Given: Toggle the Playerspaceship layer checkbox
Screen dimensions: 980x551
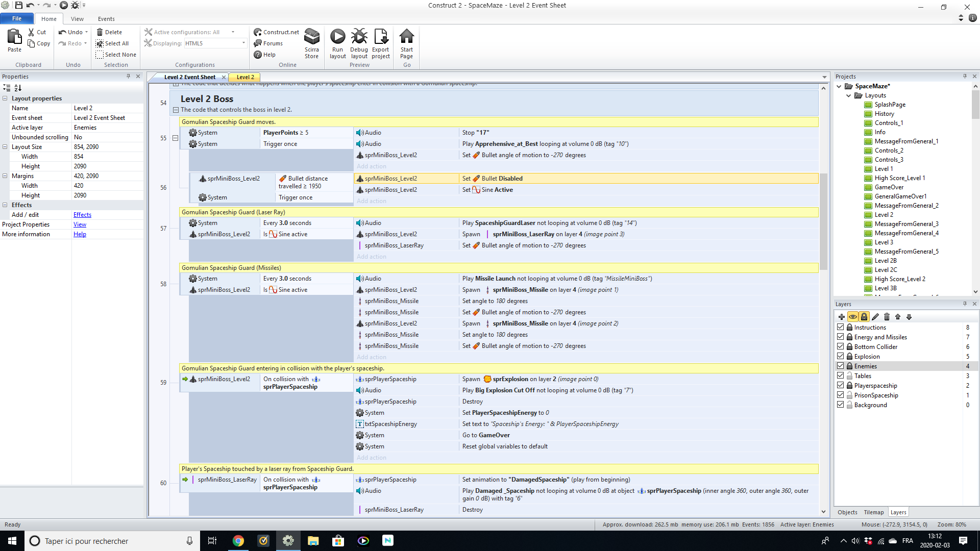Looking at the screenshot, I should tap(841, 385).
